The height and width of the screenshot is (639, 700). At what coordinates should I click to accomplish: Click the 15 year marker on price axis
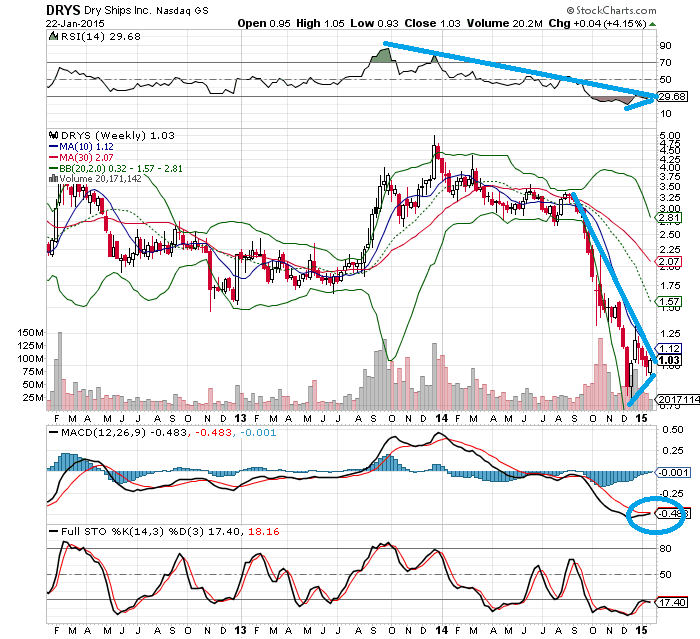tap(641, 418)
